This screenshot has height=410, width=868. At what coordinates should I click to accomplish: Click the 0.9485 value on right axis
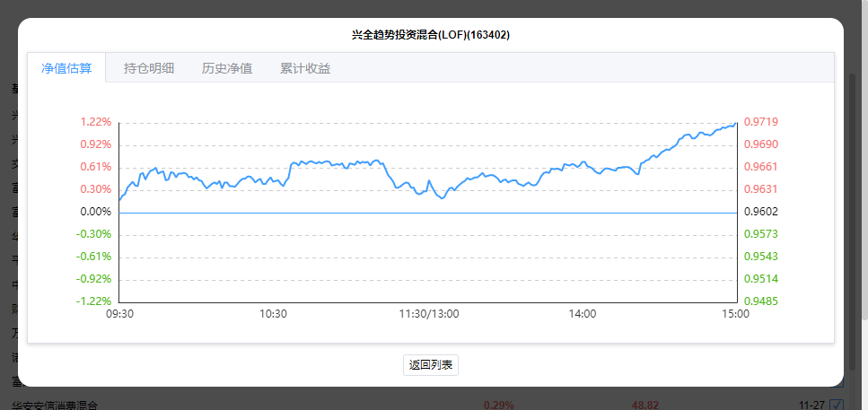759,301
